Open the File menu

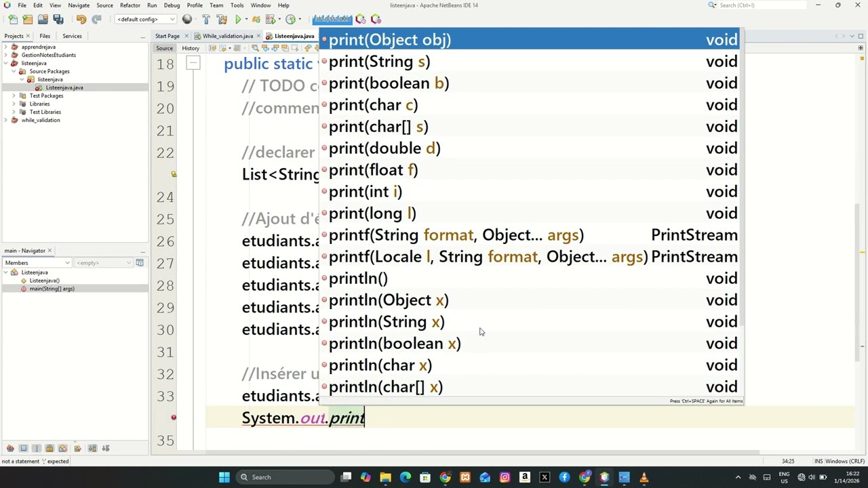click(x=22, y=5)
